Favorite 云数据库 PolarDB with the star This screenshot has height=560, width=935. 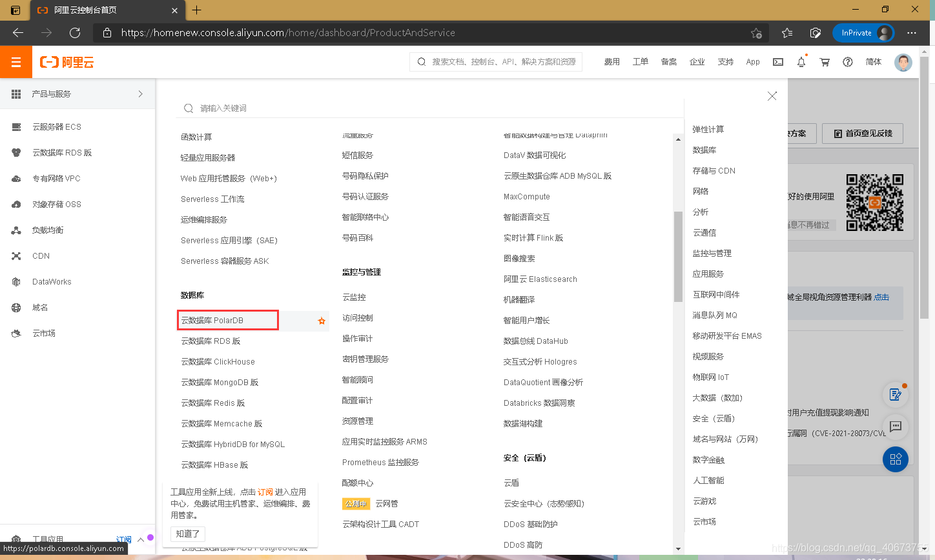coord(322,321)
